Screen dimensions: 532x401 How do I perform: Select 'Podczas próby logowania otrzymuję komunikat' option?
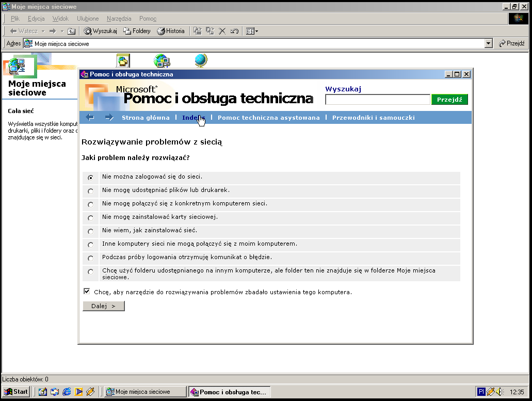coord(90,258)
